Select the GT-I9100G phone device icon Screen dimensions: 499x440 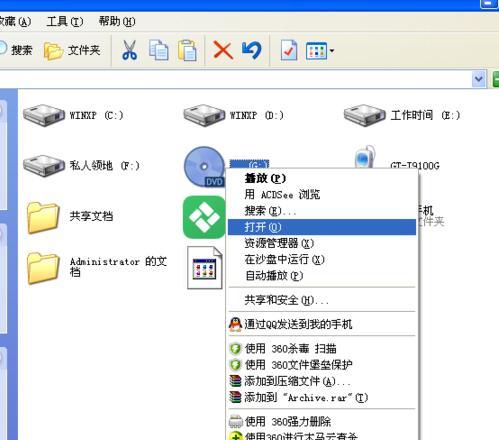click(365, 157)
